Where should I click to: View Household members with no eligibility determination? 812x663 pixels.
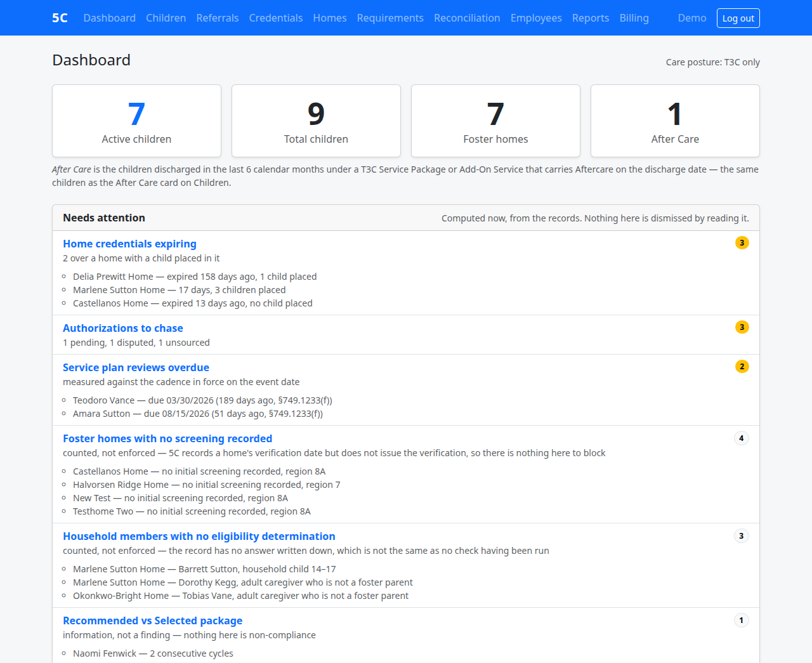click(x=199, y=536)
